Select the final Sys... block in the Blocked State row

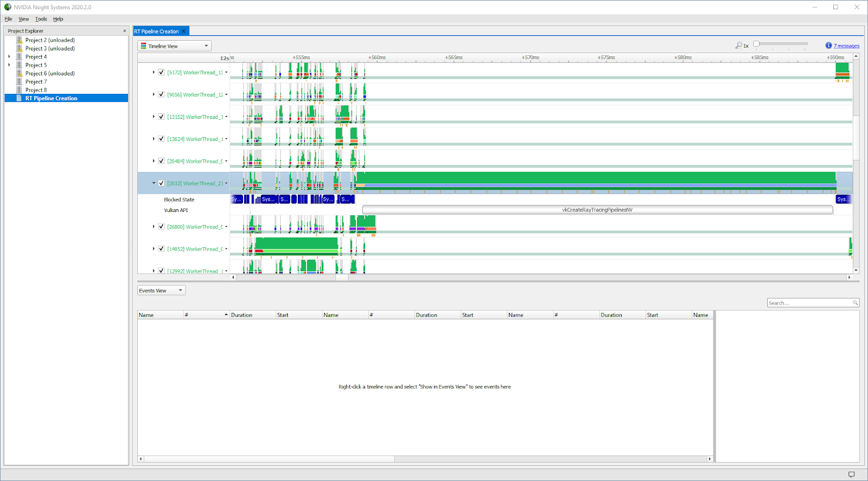844,200
